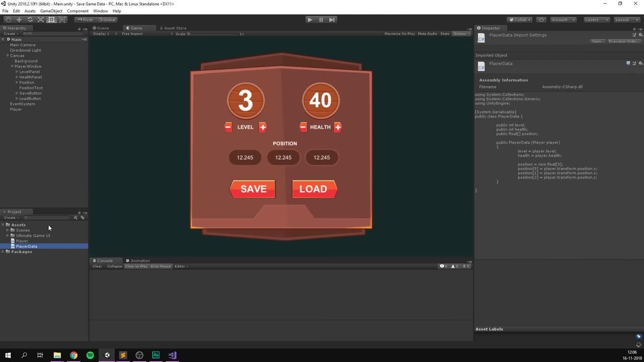Screen dimensions: 644x362
Task: Open Inspector presets icon for Import Settings
Action: pyautogui.click(x=634, y=35)
